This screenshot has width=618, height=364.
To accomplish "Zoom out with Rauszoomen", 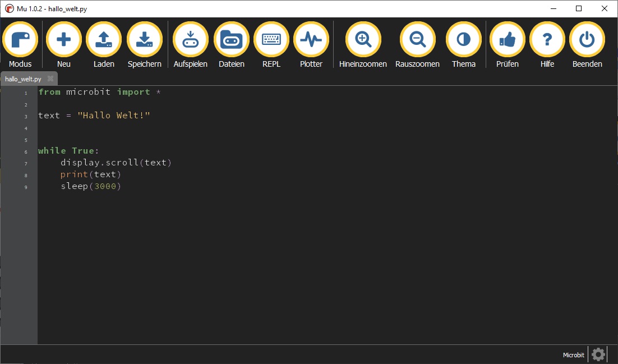I will click(x=417, y=45).
